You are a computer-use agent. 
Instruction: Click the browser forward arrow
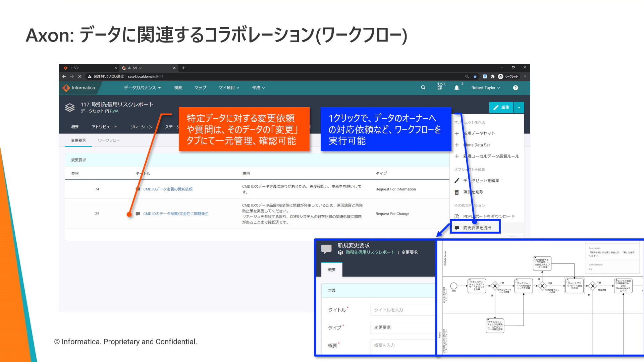[x=72, y=76]
